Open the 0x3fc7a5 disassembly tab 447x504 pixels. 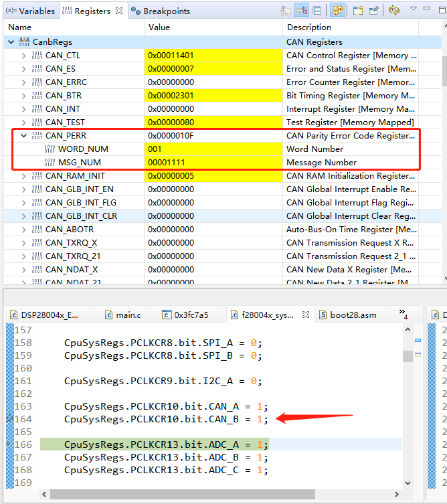tap(185, 315)
